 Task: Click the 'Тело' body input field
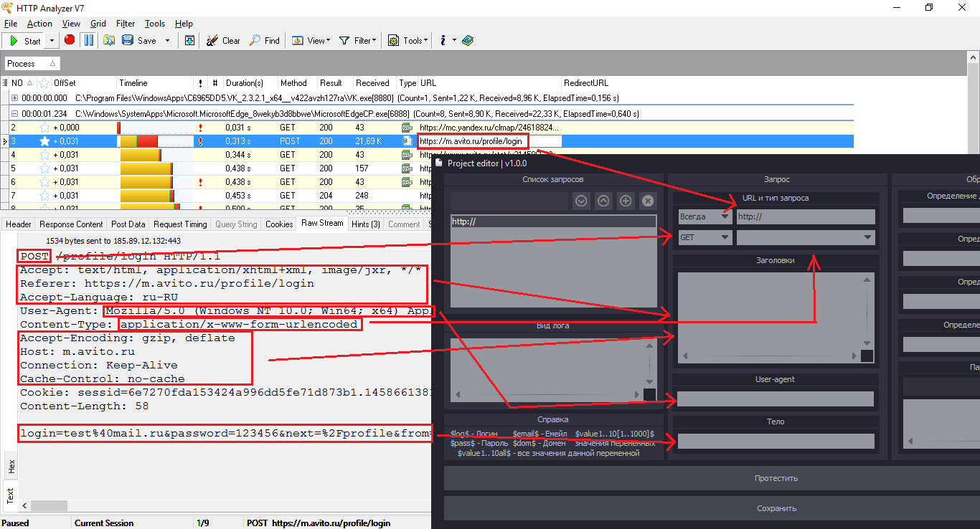tap(776, 442)
